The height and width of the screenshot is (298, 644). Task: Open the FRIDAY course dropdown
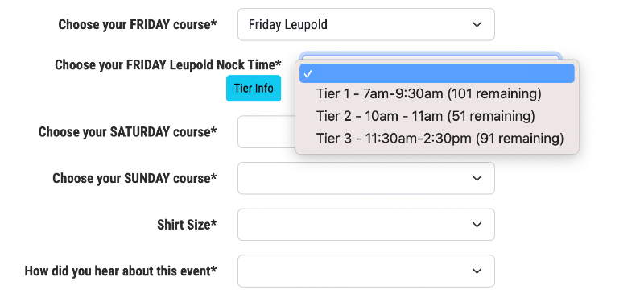366,25
